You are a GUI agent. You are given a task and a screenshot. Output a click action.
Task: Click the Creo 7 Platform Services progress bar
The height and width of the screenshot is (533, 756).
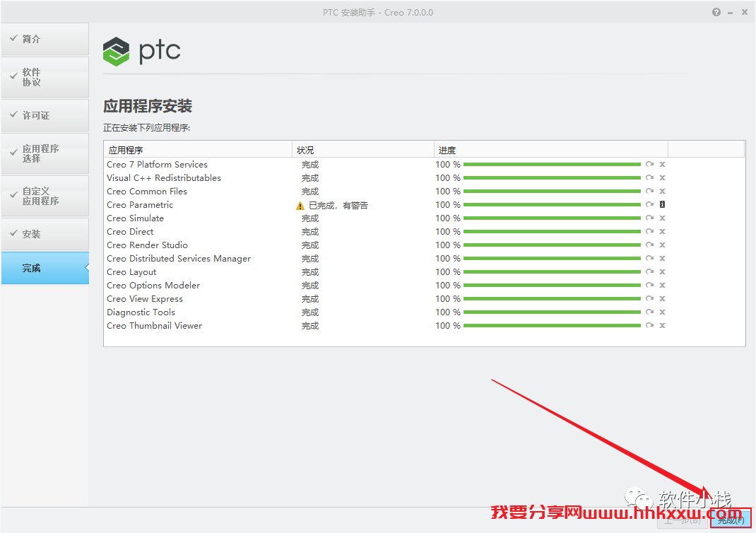pos(552,165)
